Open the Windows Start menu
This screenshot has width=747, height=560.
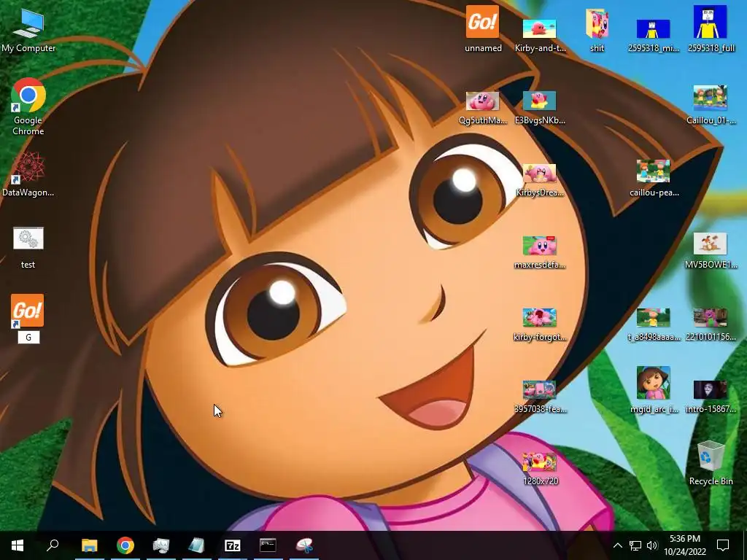point(18,545)
